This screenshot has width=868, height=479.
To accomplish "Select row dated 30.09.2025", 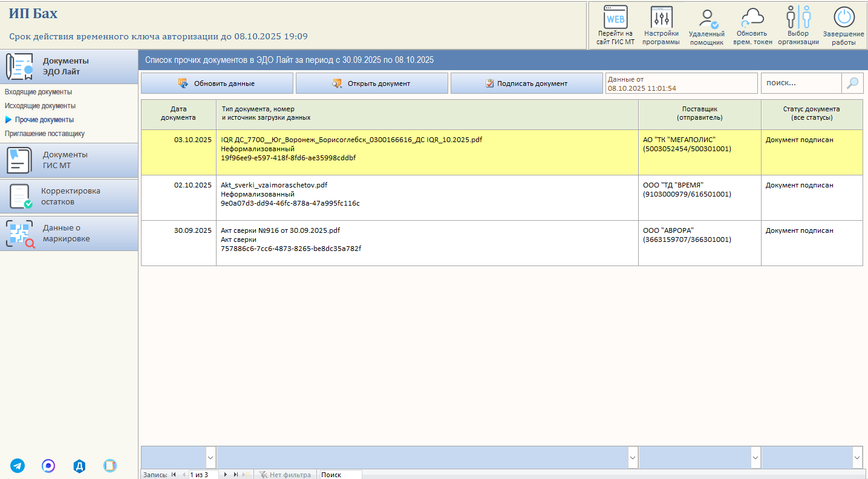I will pos(502,243).
